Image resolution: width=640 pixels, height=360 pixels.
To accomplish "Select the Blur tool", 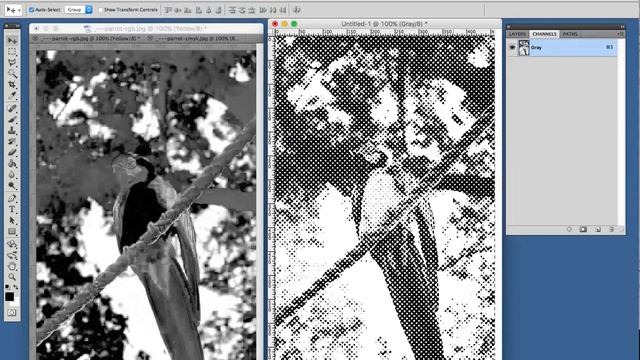I will [12, 175].
